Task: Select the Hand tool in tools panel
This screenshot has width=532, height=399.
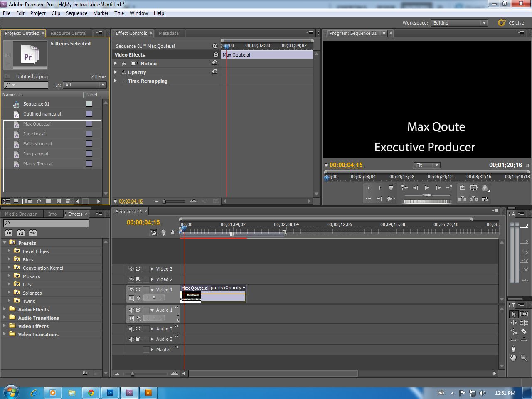Action: pos(513,357)
